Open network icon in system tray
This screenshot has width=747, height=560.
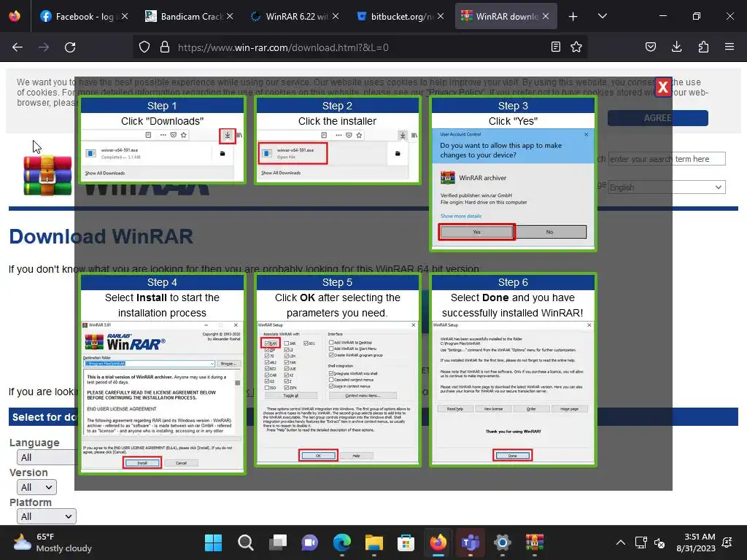[x=640, y=542]
